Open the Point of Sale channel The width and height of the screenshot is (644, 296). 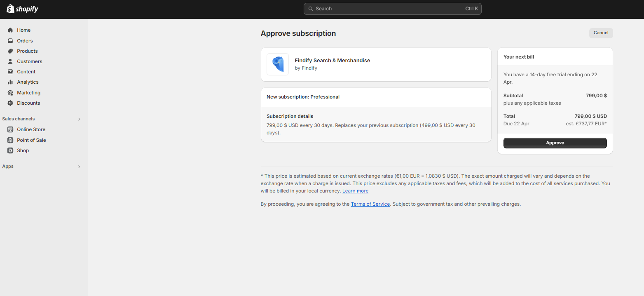(31, 140)
